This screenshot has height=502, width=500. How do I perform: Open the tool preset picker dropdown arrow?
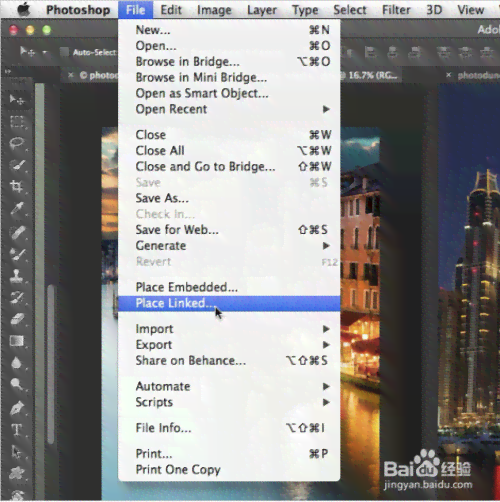[44, 52]
